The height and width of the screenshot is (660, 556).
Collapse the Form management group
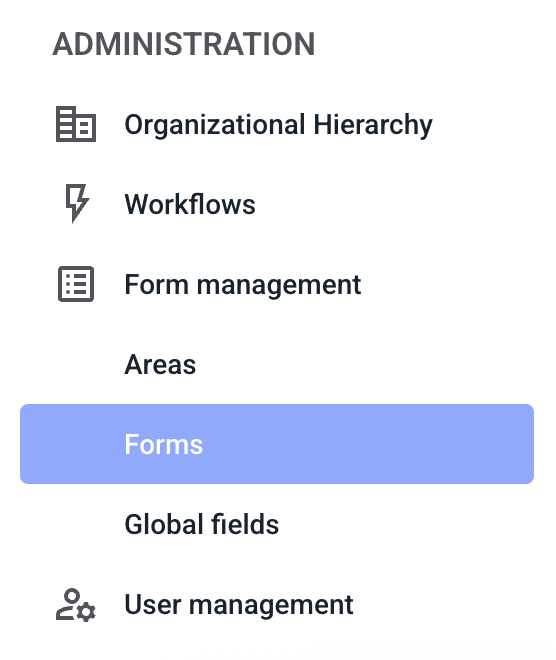tap(277, 284)
